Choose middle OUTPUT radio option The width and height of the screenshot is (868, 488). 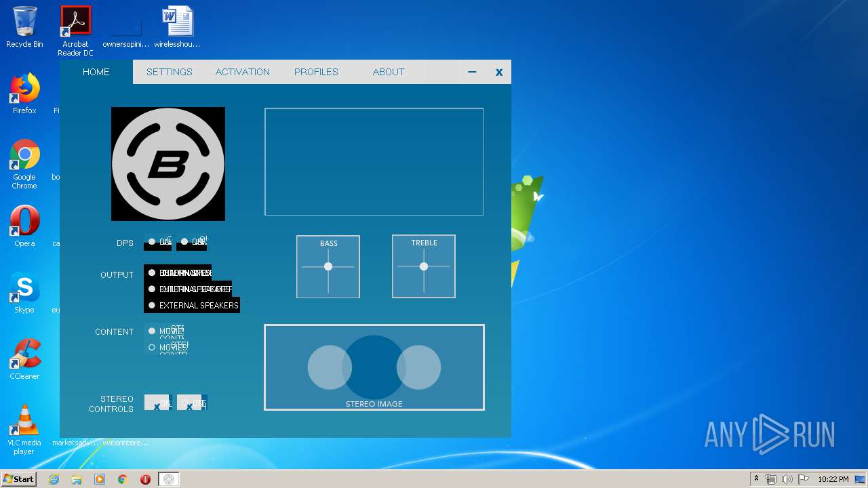(x=152, y=289)
